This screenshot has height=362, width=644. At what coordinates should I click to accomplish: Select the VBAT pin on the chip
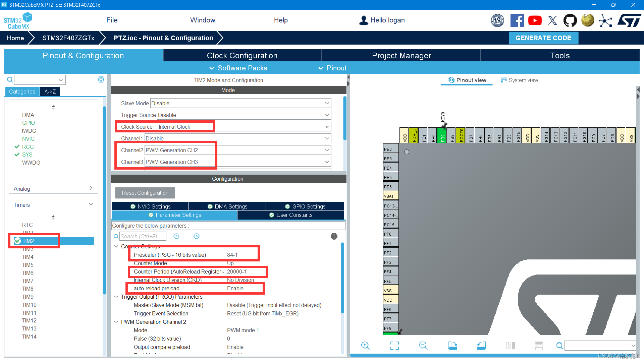pos(391,196)
